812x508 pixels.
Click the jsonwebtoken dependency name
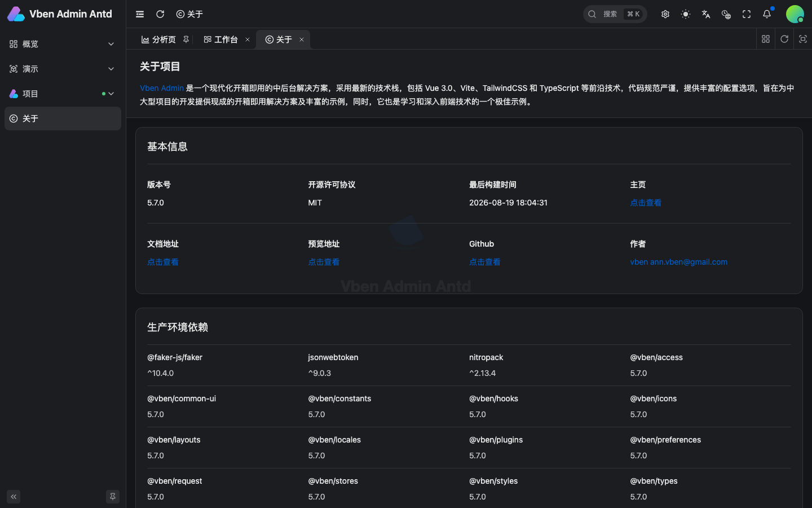click(333, 357)
